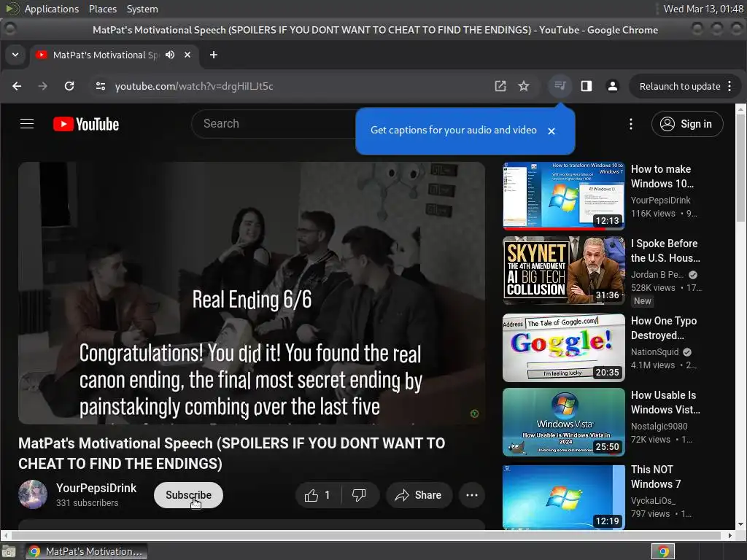Open This NOT Windows 7 thumbnail
Viewport: 747px width, 560px height.
point(564,497)
